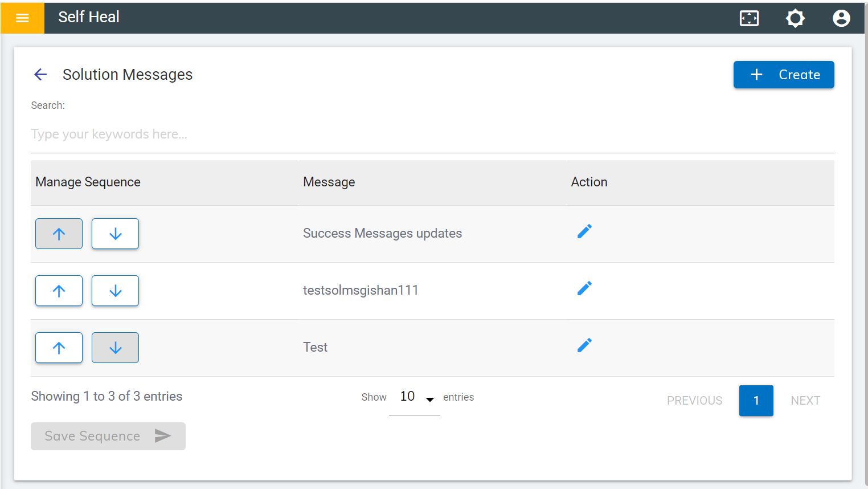
Task: Toggle fullscreen mode icon in header
Action: tap(749, 18)
